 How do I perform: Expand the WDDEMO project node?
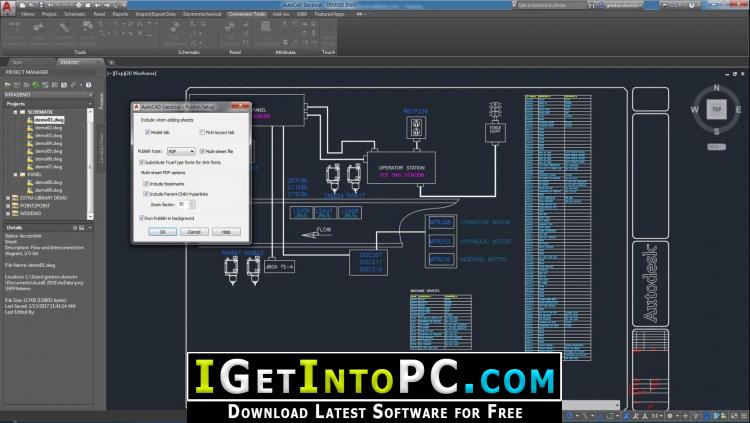click(x=8, y=213)
